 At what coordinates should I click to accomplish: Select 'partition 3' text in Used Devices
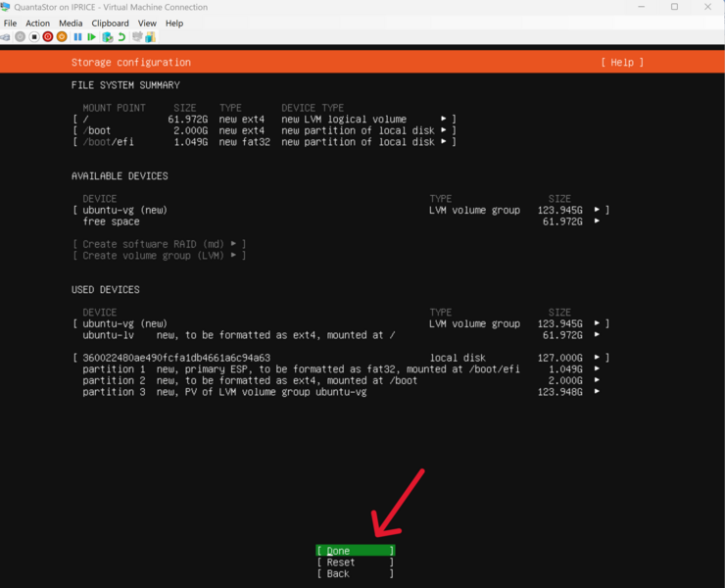click(x=114, y=392)
